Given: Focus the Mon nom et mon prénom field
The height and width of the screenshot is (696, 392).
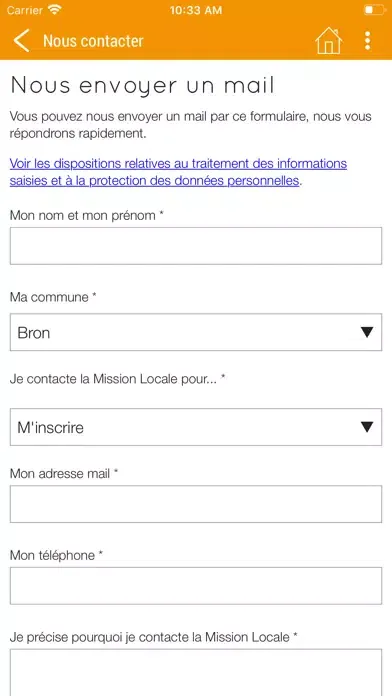Looking at the screenshot, I should [196, 246].
